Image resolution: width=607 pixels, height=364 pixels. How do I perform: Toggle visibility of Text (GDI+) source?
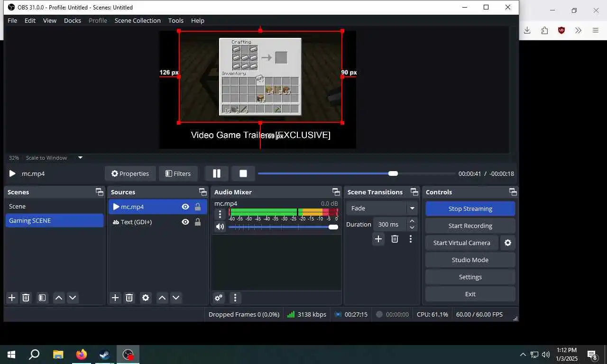tap(185, 222)
